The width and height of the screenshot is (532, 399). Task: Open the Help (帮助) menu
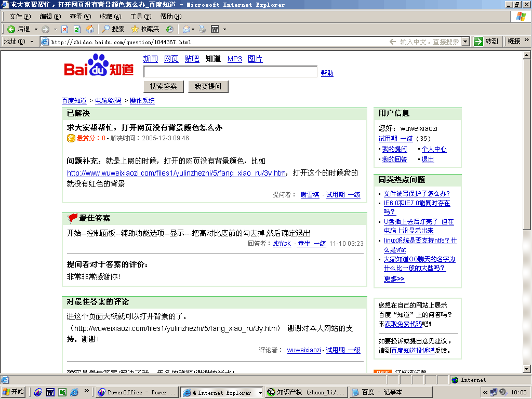point(171,17)
